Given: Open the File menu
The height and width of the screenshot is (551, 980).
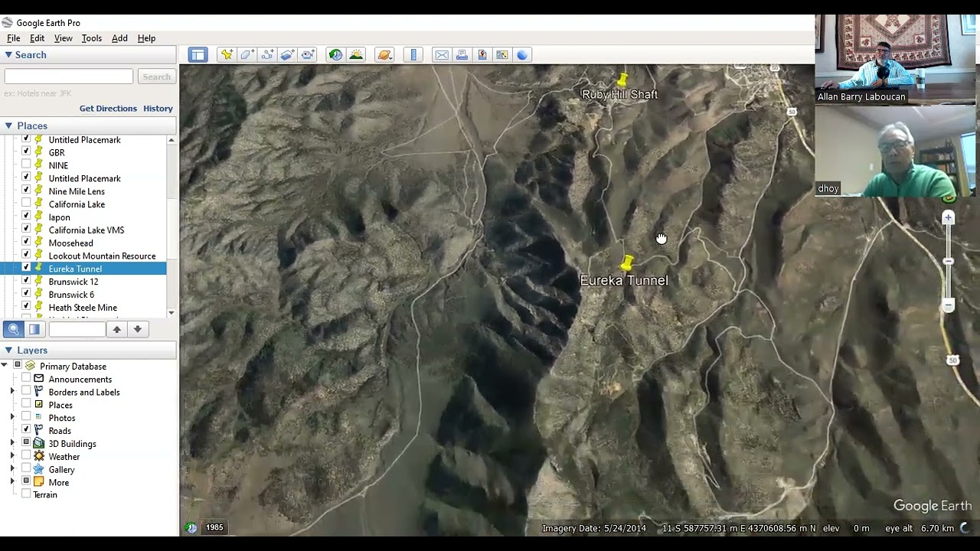Looking at the screenshot, I should coord(14,38).
